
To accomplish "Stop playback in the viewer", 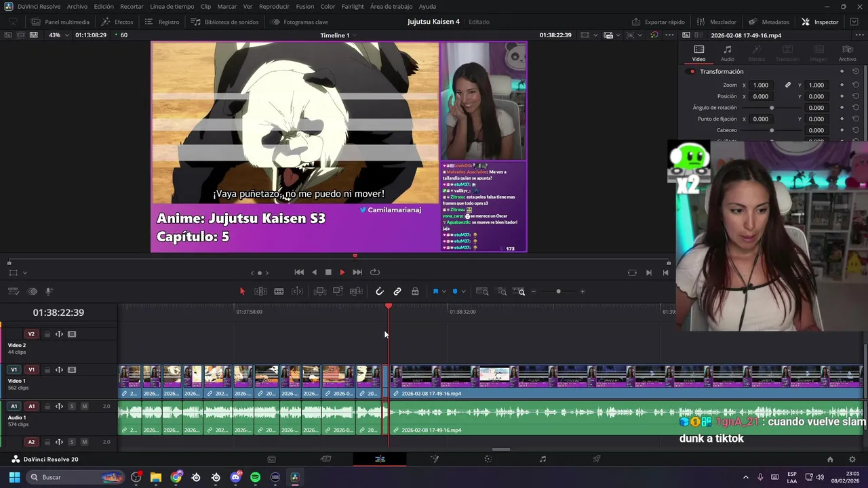I will [x=328, y=272].
